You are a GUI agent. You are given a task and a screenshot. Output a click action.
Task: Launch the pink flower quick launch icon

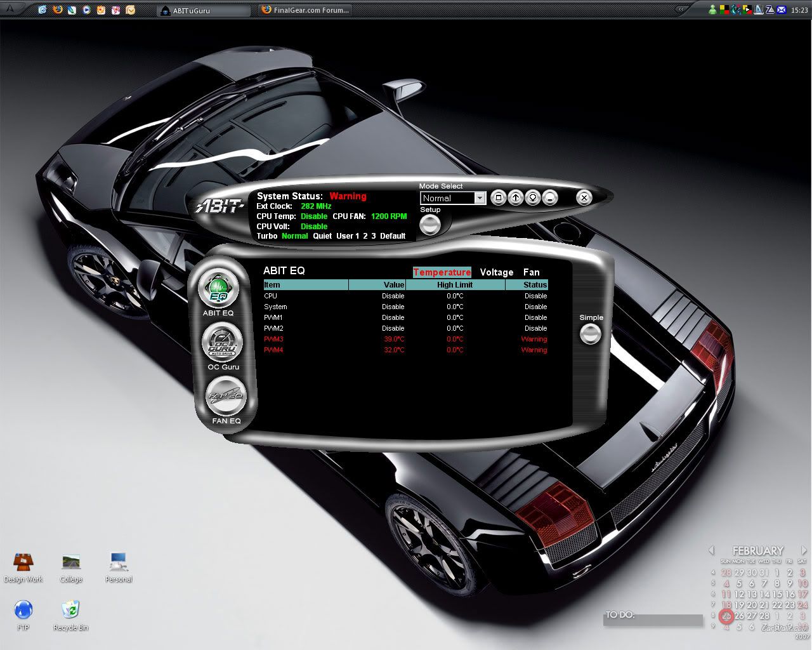click(115, 10)
